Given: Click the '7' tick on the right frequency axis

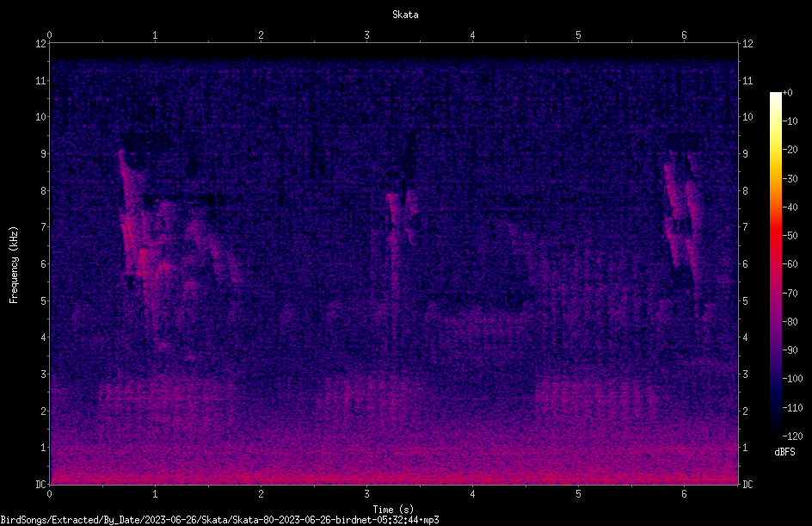Looking at the screenshot, I should click(x=745, y=227).
